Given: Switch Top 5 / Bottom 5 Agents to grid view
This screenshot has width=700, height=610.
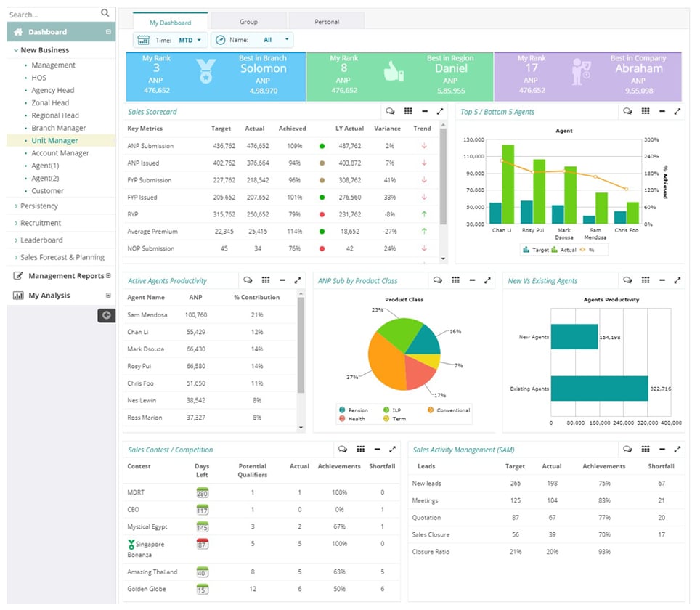Looking at the screenshot, I should (x=646, y=111).
